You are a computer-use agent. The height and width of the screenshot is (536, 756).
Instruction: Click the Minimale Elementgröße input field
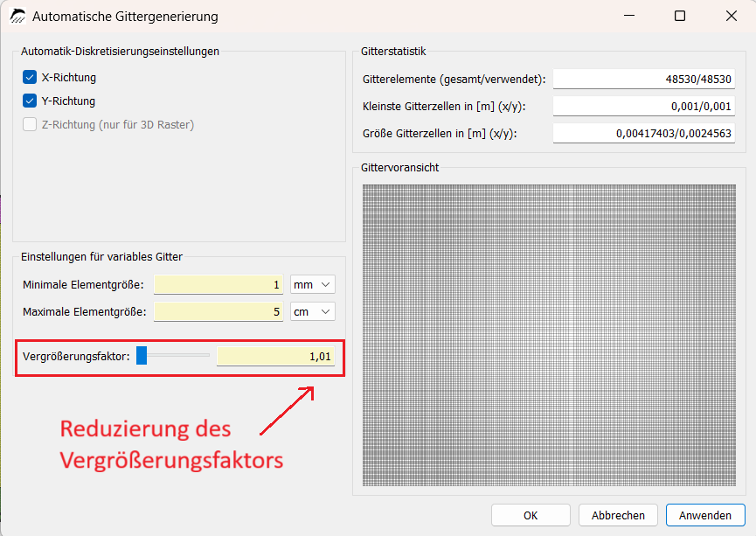coord(218,285)
